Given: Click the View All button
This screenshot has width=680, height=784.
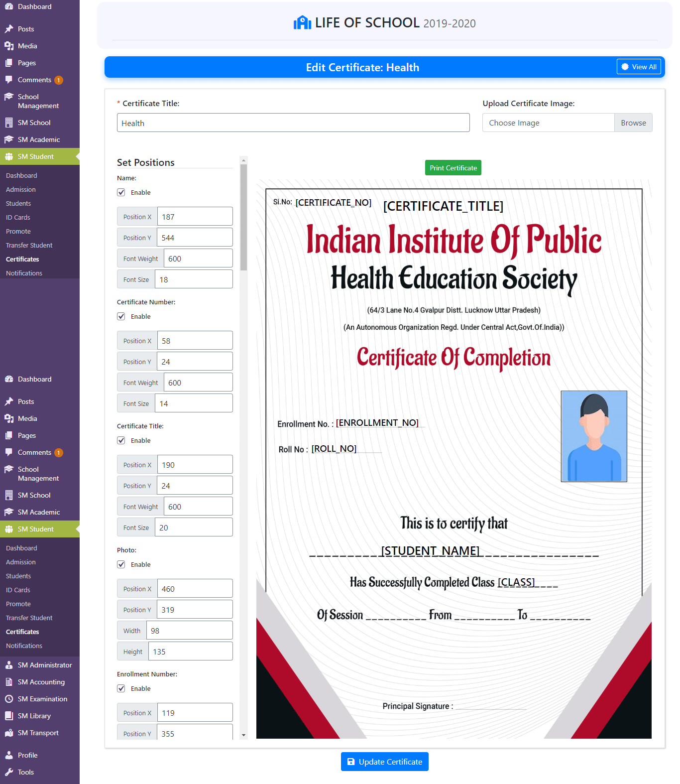Looking at the screenshot, I should (x=639, y=67).
